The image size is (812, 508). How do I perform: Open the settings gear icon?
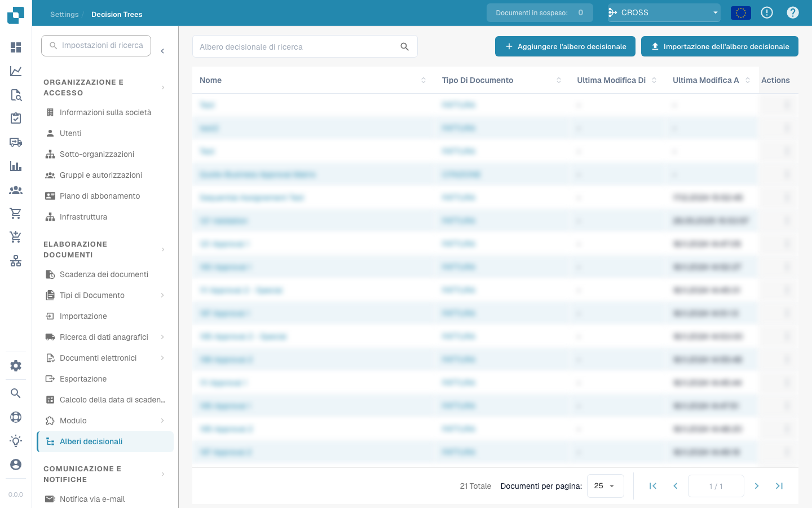[x=16, y=366]
